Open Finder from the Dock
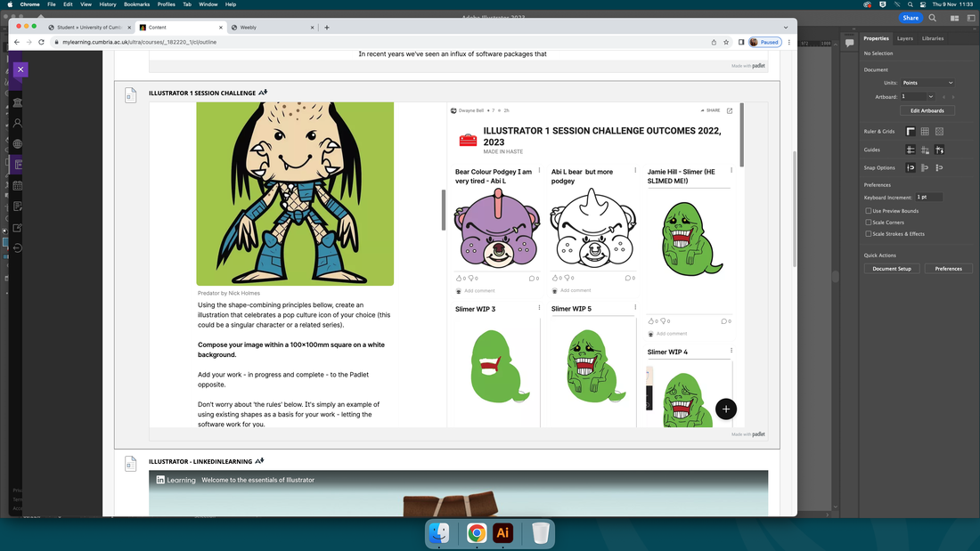980x551 pixels. pyautogui.click(x=438, y=533)
